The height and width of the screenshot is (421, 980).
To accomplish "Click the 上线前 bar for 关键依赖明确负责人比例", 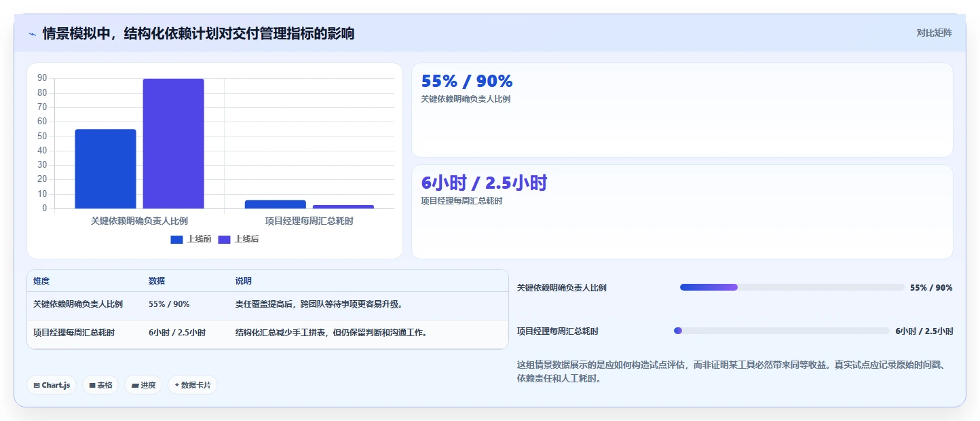I will pos(105,169).
